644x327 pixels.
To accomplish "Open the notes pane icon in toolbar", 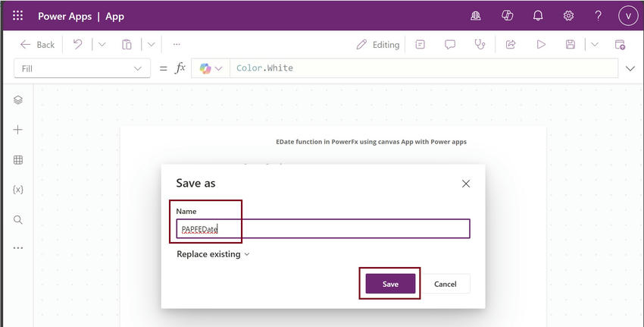I will (420, 44).
